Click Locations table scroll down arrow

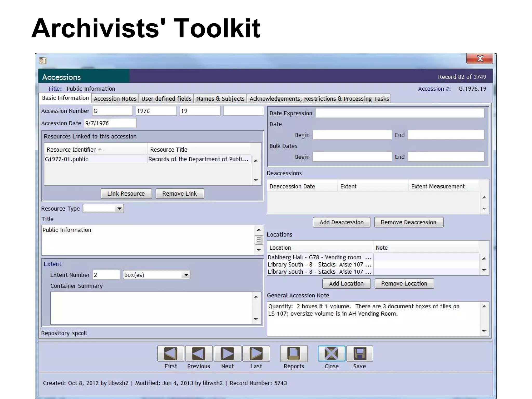tap(484, 270)
